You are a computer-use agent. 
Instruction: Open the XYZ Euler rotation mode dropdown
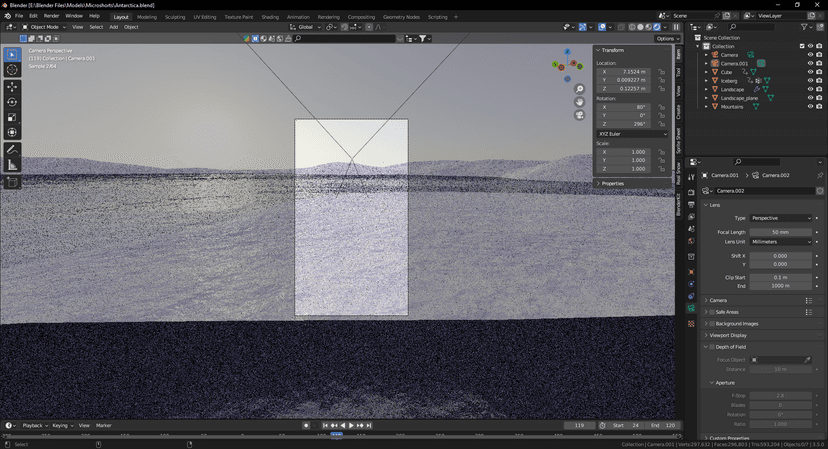(x=632, y=133)
